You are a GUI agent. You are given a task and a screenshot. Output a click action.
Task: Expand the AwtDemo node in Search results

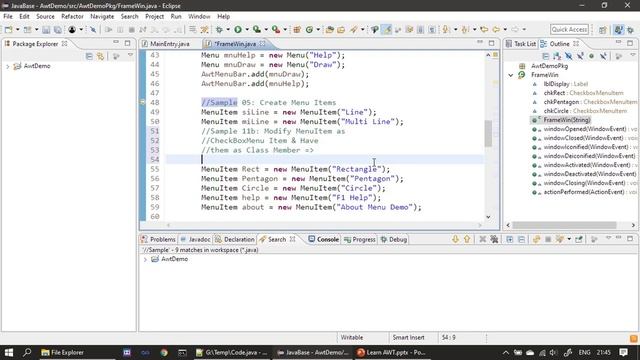145,259
